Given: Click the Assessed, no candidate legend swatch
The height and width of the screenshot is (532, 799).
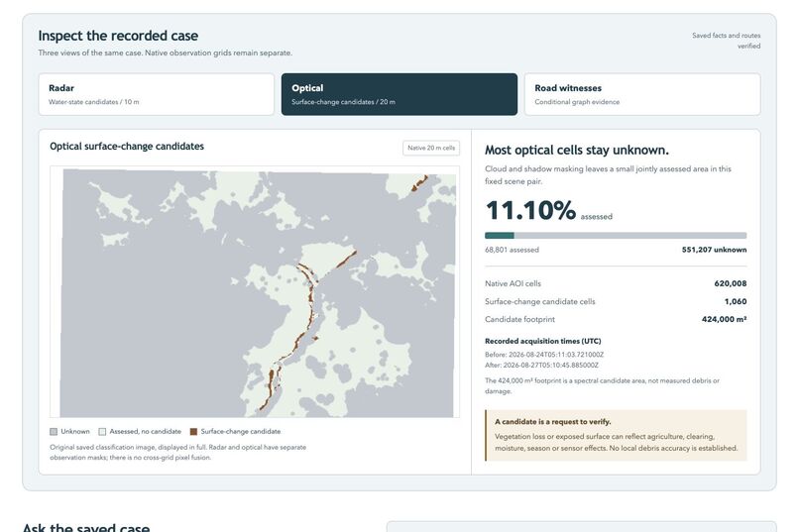Looking at the screenshot, I should point(102,432).
